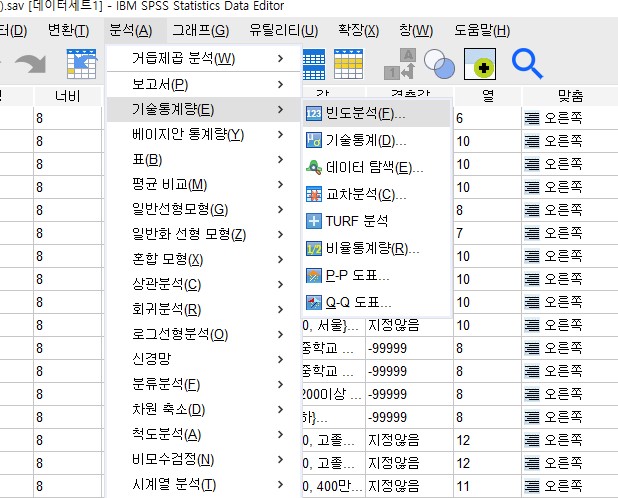618x498 pixels.
Task: Click the 맞춤 column header
Action: [x=570, y=96]
